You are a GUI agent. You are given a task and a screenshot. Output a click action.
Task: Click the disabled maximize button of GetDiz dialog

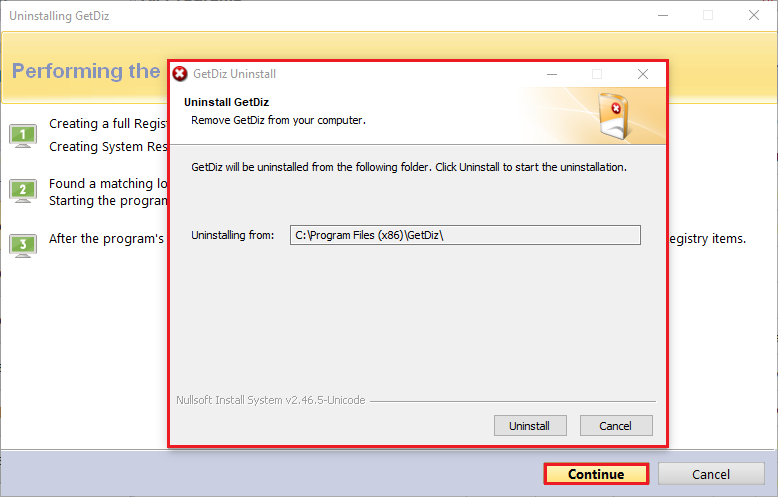pyautogui.click(x=597, y=74)
